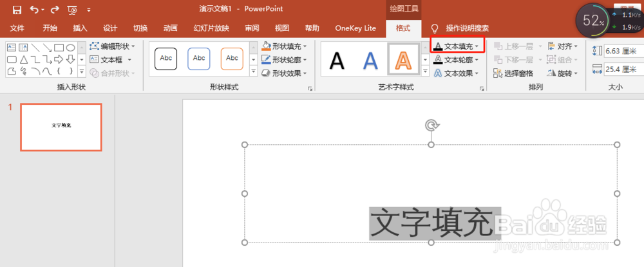Image resolution: width=644 pixels, height=267 pixels.
Task: Click the 操作说明搜索 search box
Action: (x=468, y=28)
